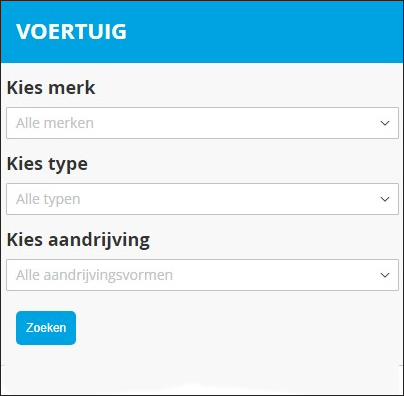Click the chevron arrow in the merk field
This screenshot has height=396, width=404.
385,123
